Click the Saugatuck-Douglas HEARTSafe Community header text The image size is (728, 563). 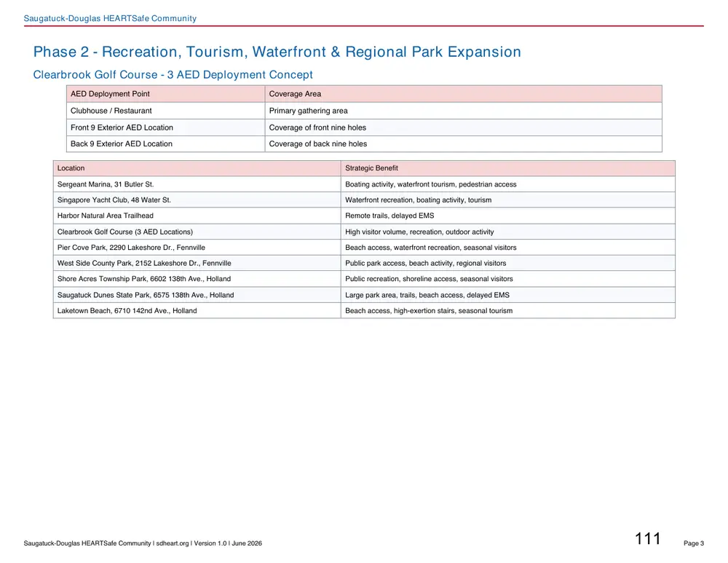[x=110, y=18]
